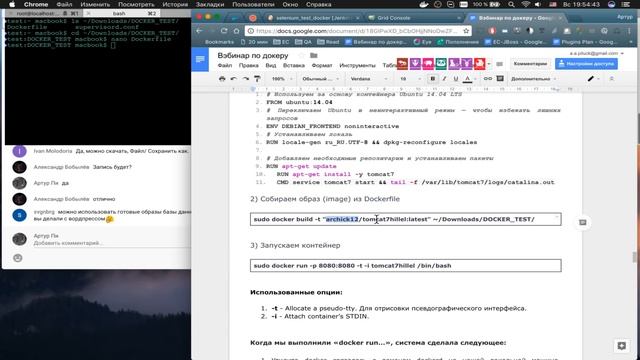Open the emoji picker in chat panel
Screen dimensions: 640x360
[x=18, y=258]
